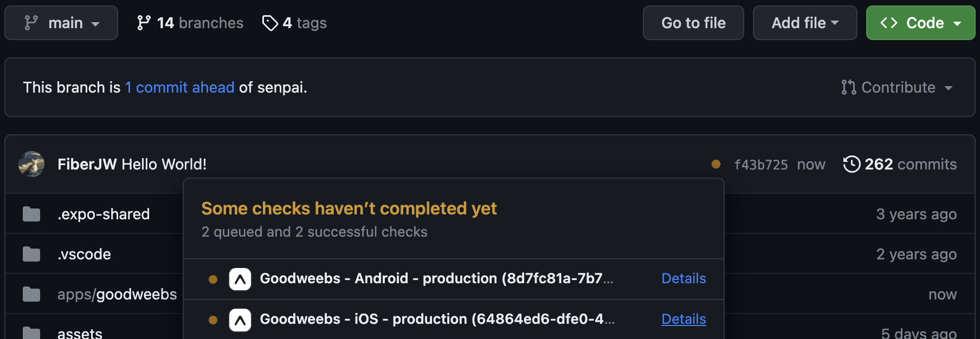Click the branch icon next to main
This screenshot has height=339, width=980.
(x=31, y=22)
